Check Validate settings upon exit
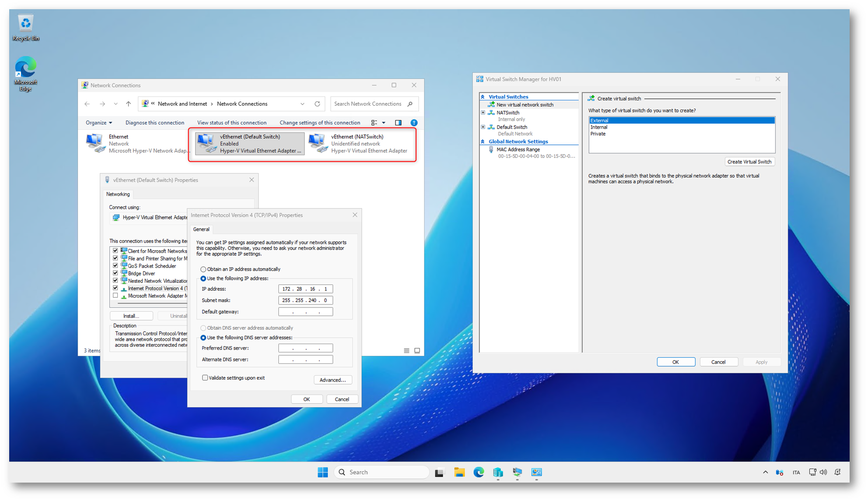 [205, 378]
